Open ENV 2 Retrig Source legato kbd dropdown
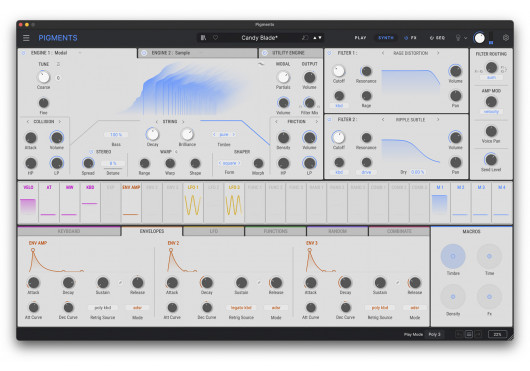This screenshot has width=530, height=371. (241, 308)
